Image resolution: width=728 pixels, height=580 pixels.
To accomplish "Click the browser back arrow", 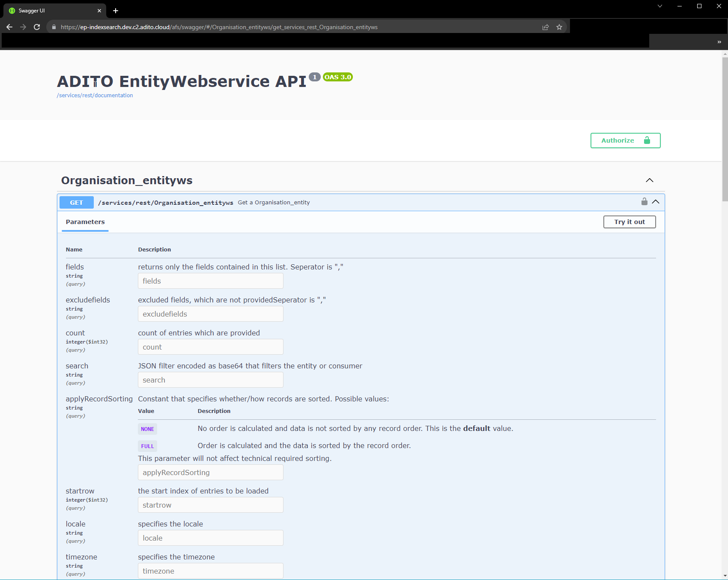I will pos(9,27).
